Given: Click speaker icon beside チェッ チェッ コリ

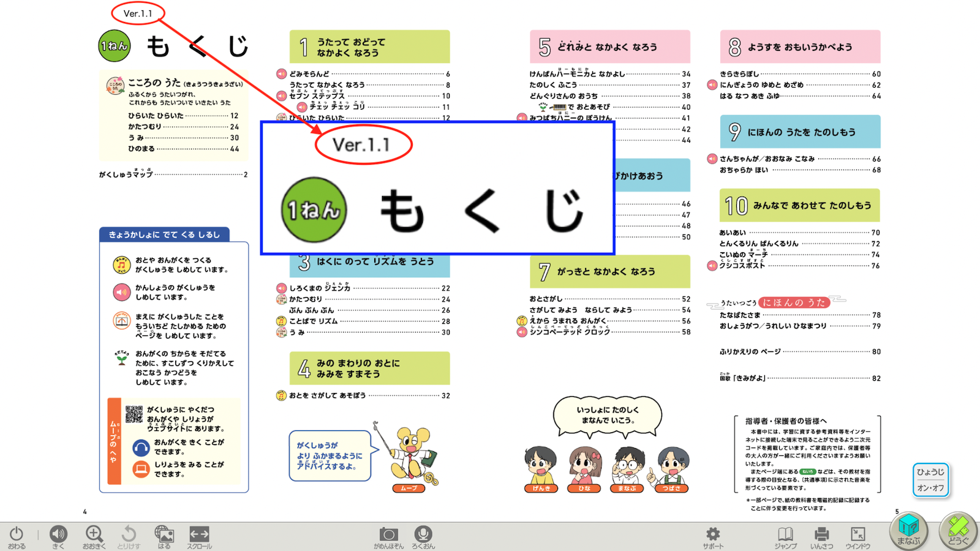Looking at the screenshot, I should tap(302, 107).
